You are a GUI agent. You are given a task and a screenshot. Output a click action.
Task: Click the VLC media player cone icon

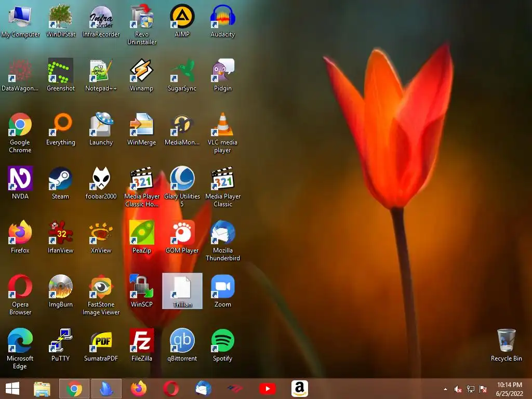[x=222, y=133]
